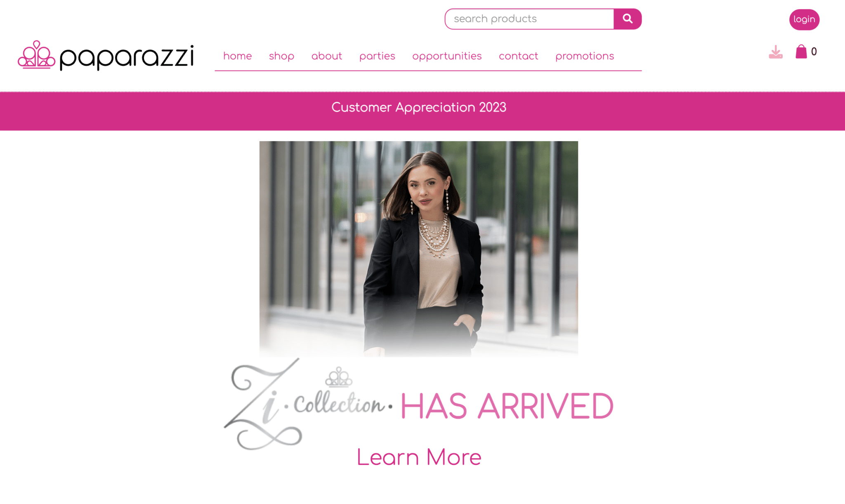This screenshot has height=504, width=845.
Task: Click the download tray icon
Action: tap(776, 52)
